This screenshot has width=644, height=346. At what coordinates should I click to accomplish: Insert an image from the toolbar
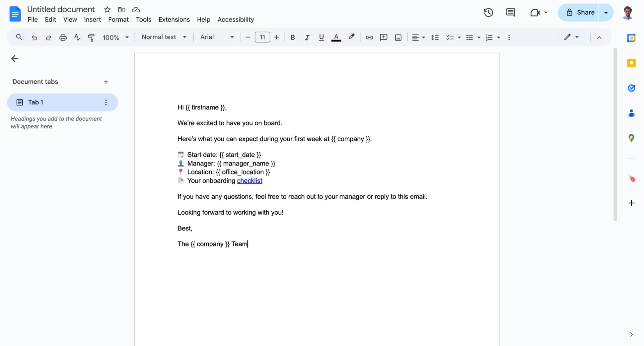(398, 37)
